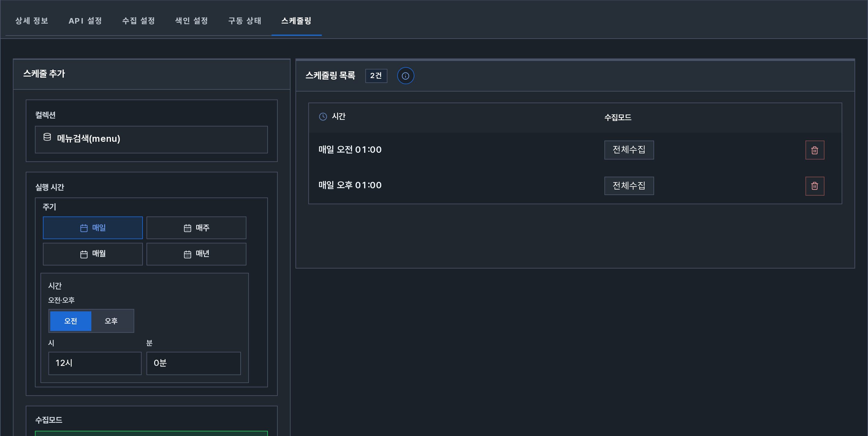Switch to the 구동 상태 tab
The height and width of the screenshot is (436, 868).
coord(245,21)
